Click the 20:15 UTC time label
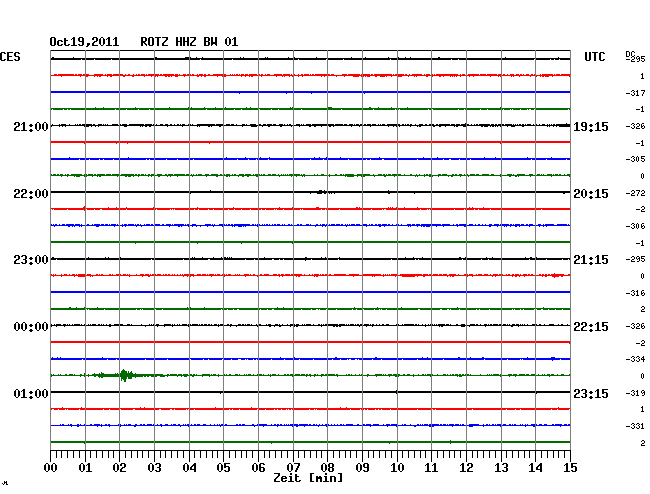The height and width of the screenshot is (494, 650). tap(591, 194)
